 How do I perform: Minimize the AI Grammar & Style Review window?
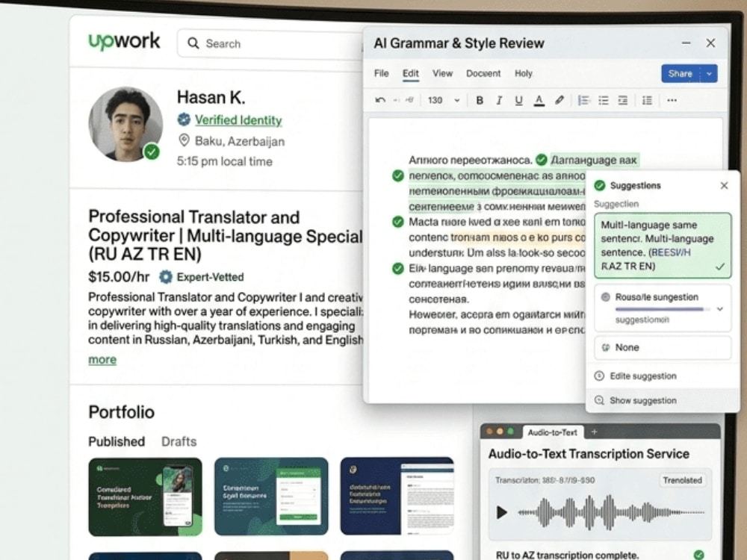click(x=686, y=43)
